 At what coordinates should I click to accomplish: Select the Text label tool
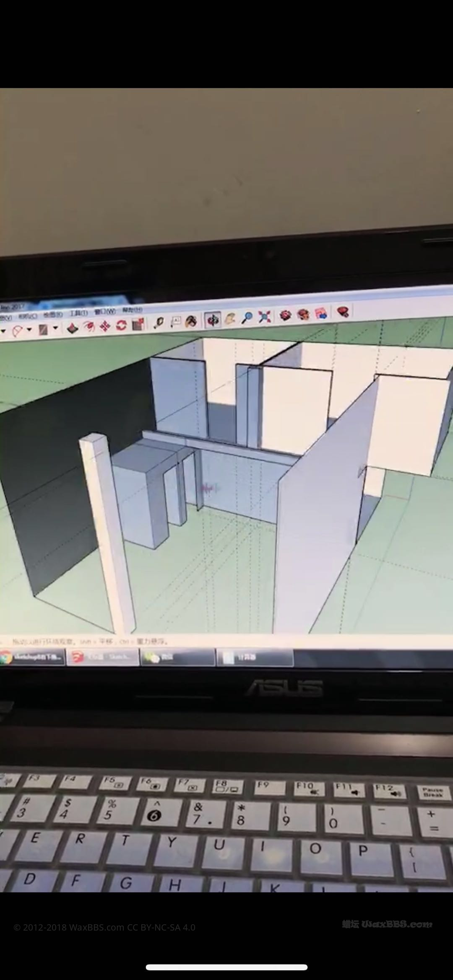pyautogui.click(x=175, y=322)
